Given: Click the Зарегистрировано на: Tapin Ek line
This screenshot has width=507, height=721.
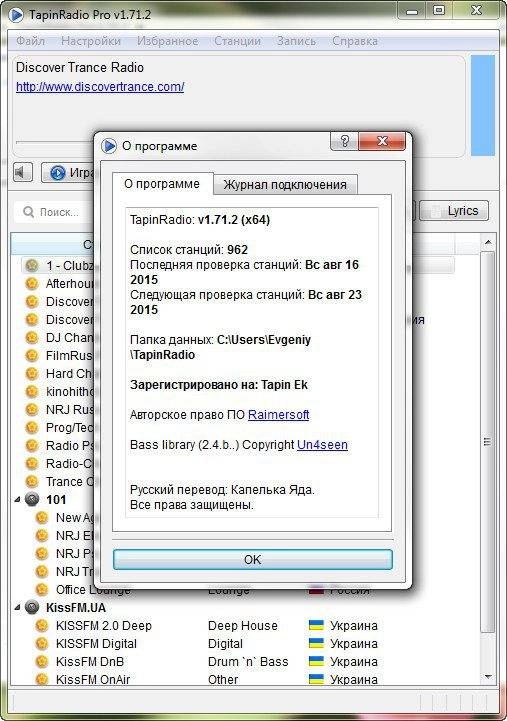Looking at the screenshot, I should [219, 385].
